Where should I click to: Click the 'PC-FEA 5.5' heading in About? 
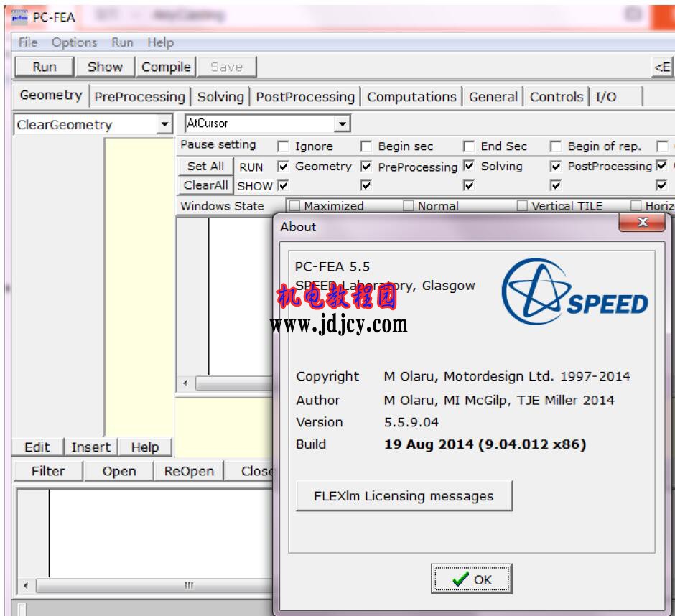click(x=332, y=267)
